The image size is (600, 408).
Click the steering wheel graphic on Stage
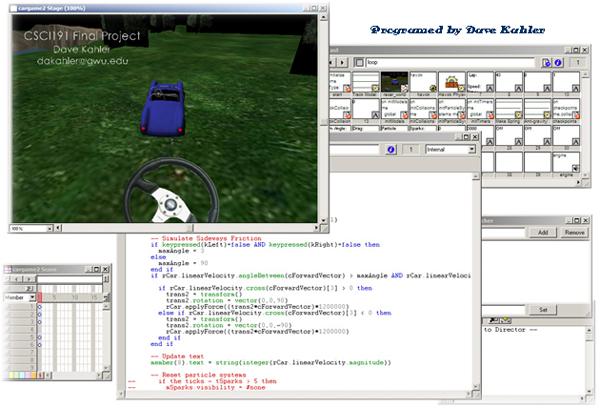coord(172,192)
